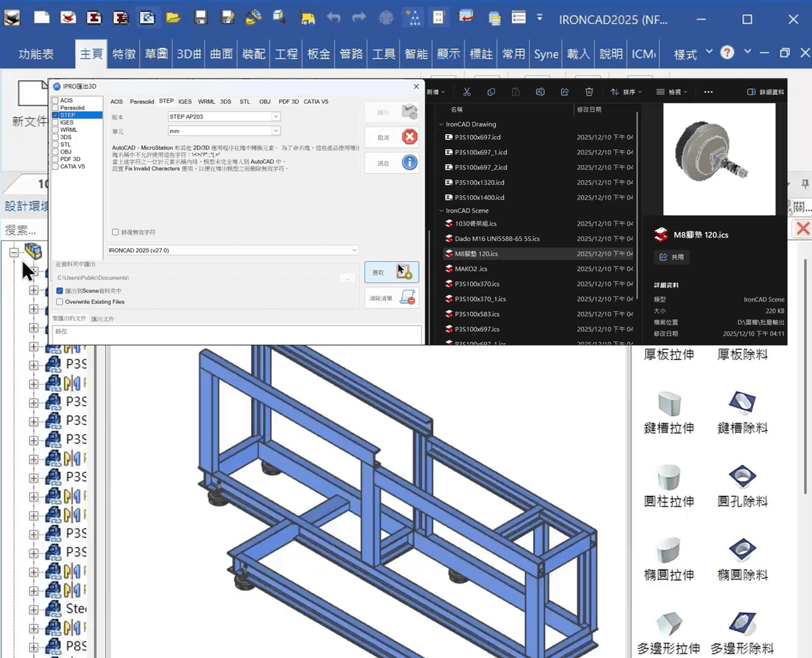This screenshot has width=812, height=658.
Task: Switch to the IGES tab in export dialog
Action: [x=185, y=101]
